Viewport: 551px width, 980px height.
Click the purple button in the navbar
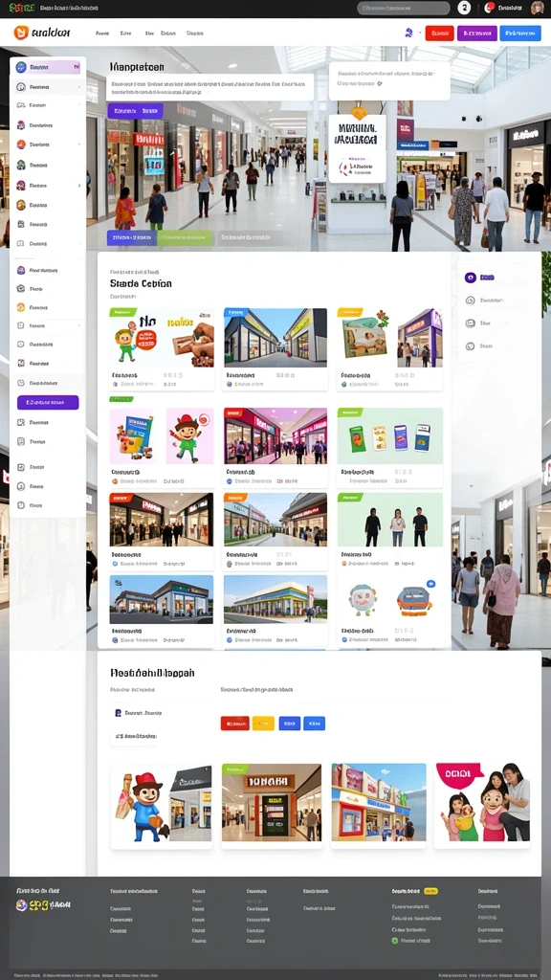click(x=476, y=33)
